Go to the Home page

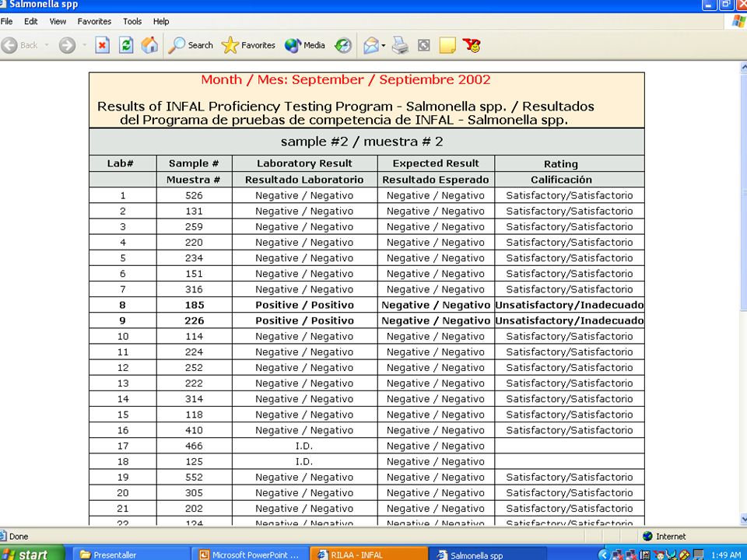[149, 45]
